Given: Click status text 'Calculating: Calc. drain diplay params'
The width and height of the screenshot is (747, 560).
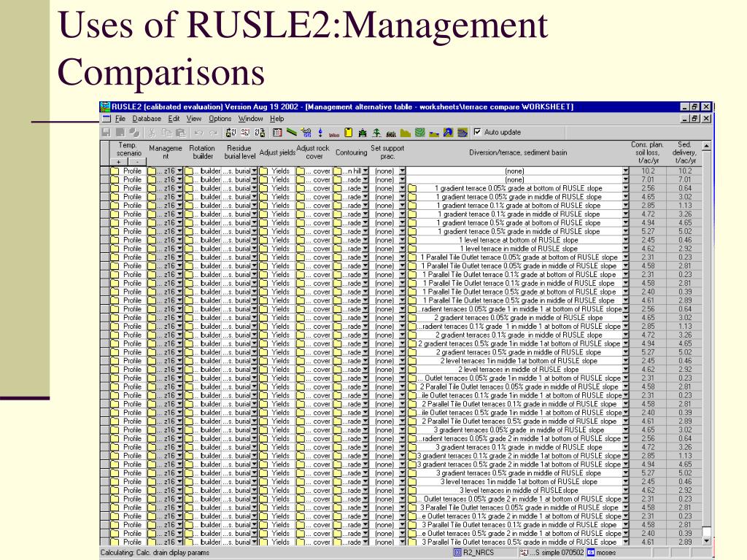Looking at the screenshot, I should pos(155,553).
